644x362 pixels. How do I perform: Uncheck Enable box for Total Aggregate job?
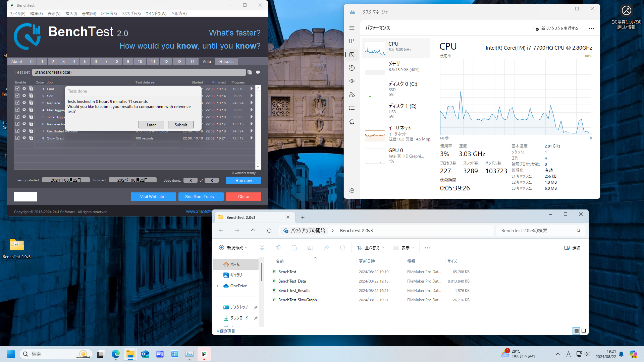pyautogui.click(x=17, y=117)
